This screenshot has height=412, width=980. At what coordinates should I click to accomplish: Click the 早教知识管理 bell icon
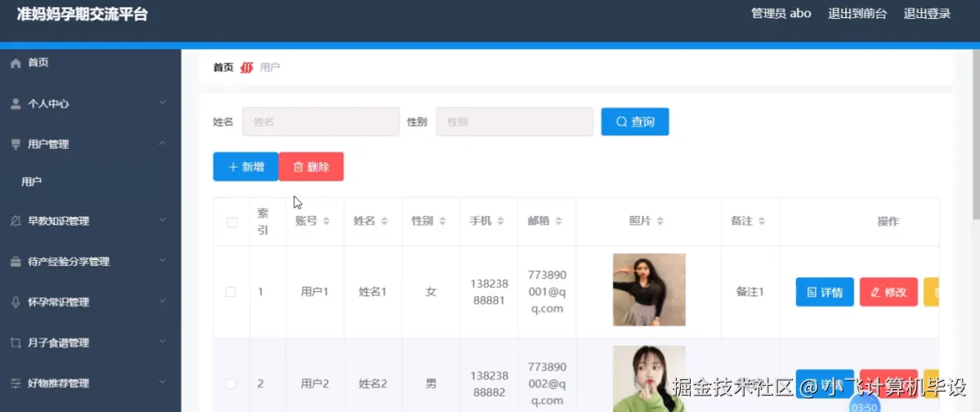(16, 222)
